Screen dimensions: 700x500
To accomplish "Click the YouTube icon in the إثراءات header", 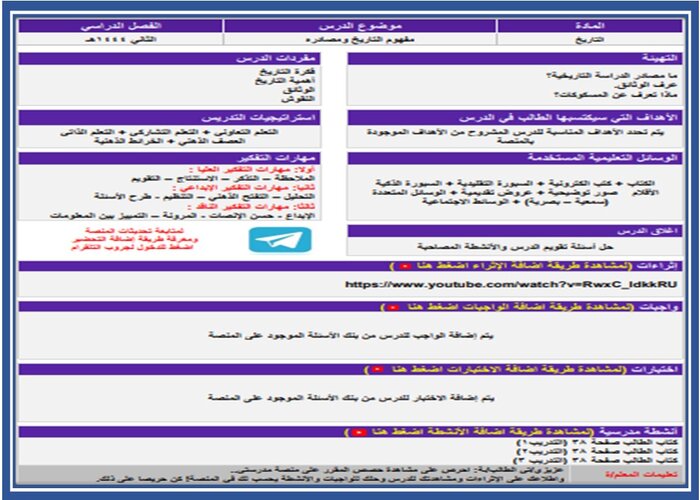I will (x=405, y=266).
